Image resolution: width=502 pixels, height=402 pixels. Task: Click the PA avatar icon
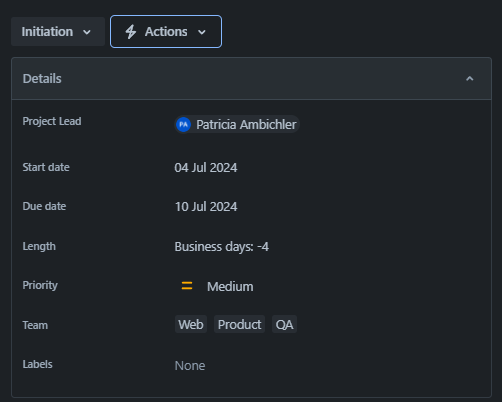tap(183, 125)
